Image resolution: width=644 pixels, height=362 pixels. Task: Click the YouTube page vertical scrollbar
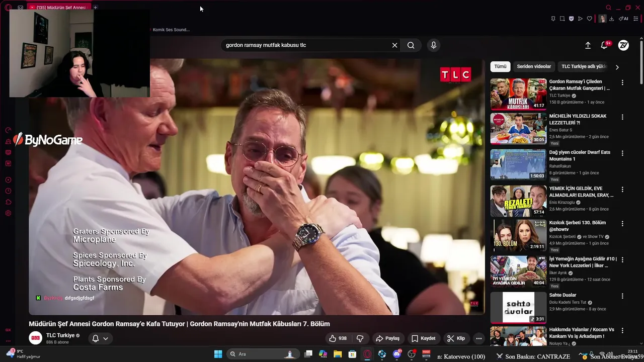[x=641, y=63]
